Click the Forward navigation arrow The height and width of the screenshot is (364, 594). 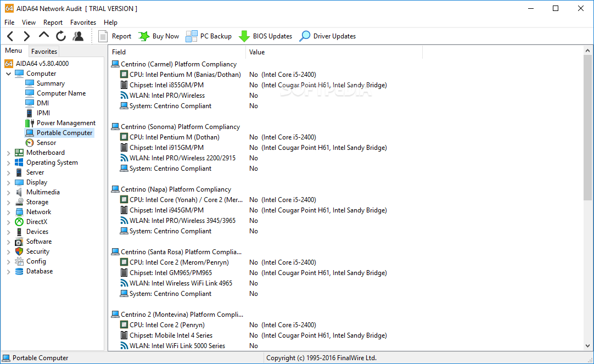tap(26, 36)
